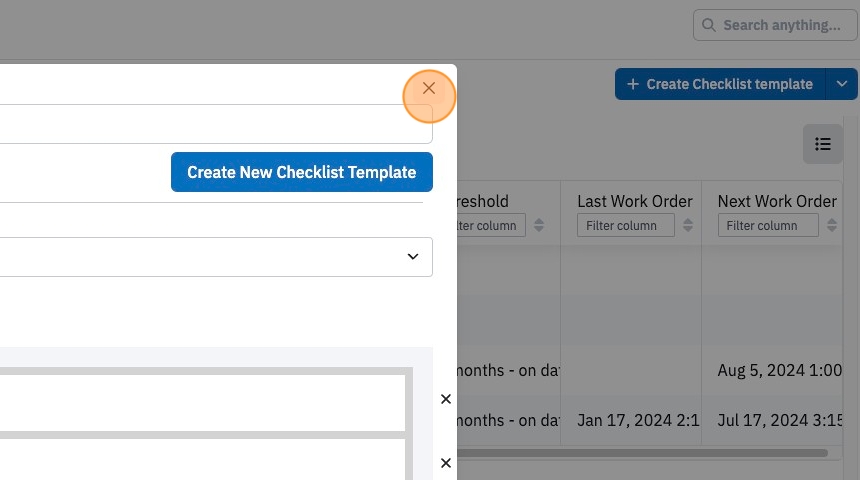Click the horizontal table scrollbar

coord(642,453)
